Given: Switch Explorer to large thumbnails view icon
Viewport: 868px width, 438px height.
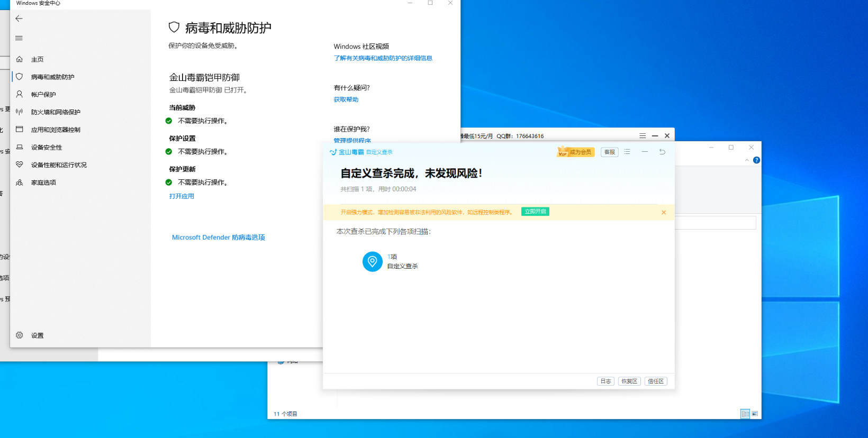Looking at the screenshot, I should click(755, 414).
